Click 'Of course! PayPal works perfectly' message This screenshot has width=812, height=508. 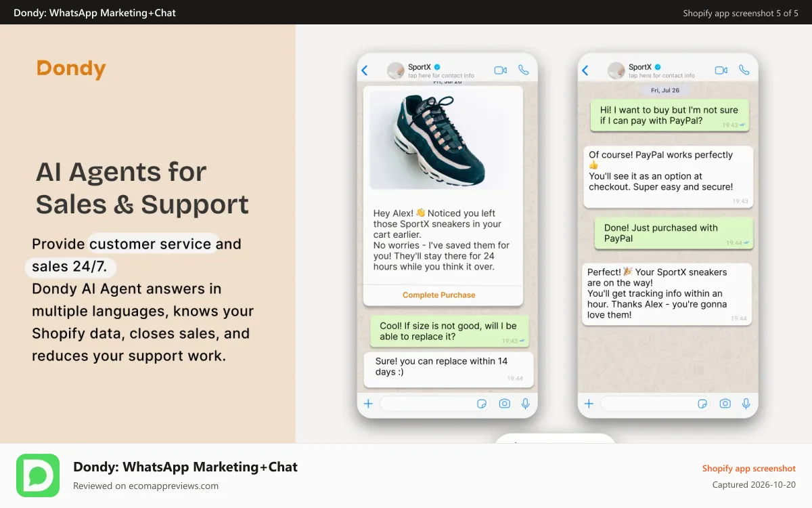(669, 176)
